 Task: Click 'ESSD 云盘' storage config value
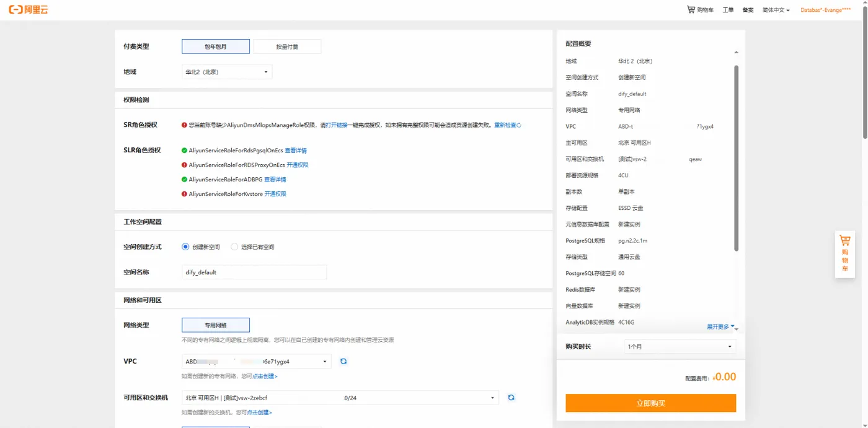click(x=631, y=208)
